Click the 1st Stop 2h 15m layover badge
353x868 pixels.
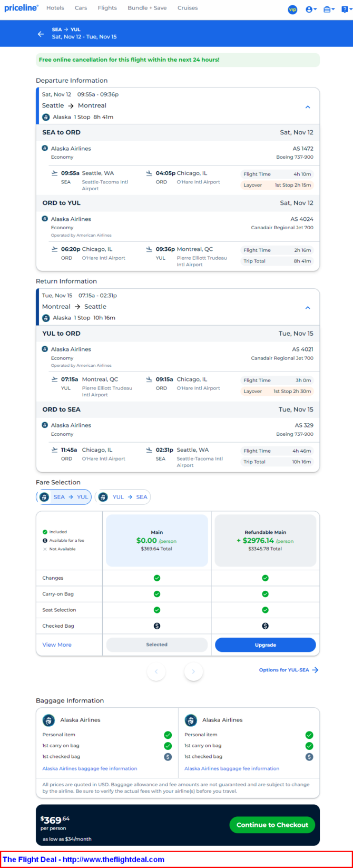point(277,185)
